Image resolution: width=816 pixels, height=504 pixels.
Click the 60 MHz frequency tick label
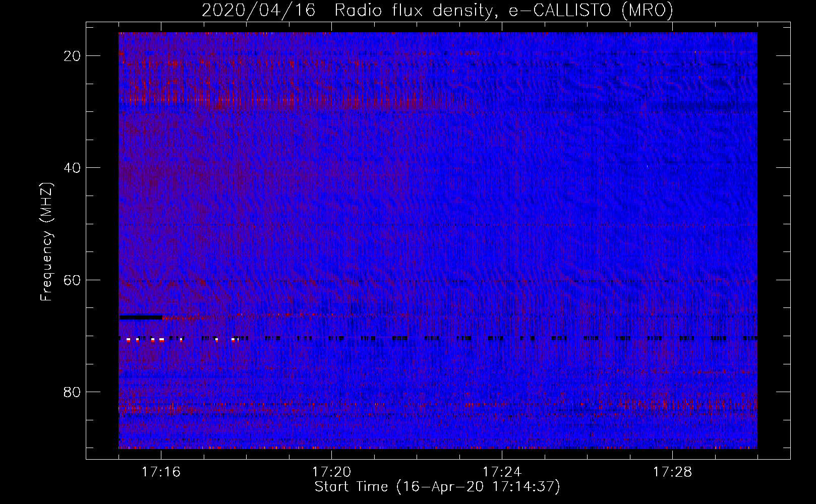(x=72, y=280)
